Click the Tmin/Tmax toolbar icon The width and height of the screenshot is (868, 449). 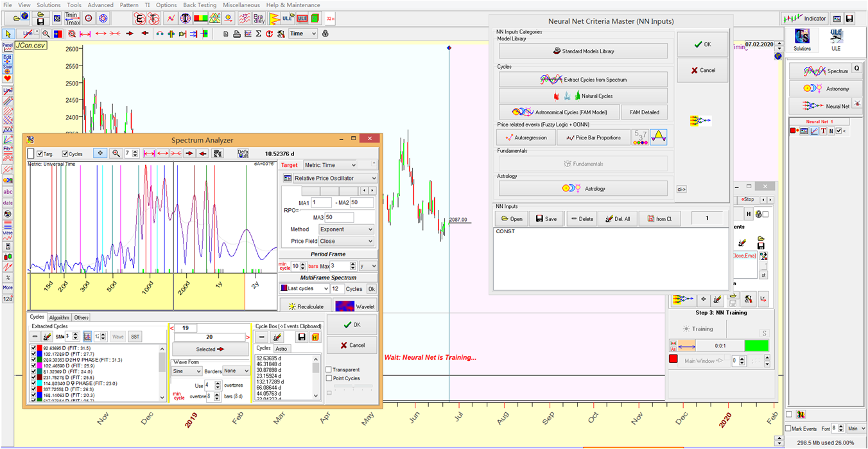pyautogui.click(x=72, y=18)
